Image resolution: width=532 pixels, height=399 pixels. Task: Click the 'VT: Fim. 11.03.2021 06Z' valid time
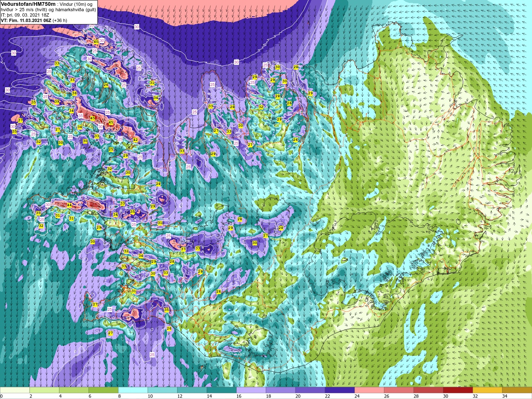tap(26, 20)
